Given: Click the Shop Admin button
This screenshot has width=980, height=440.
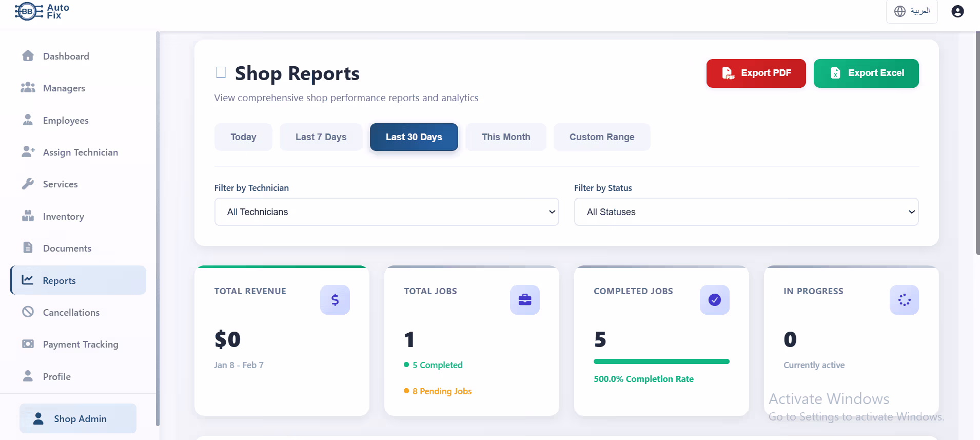Looking at the screenshot, I should tap(78, 418).
